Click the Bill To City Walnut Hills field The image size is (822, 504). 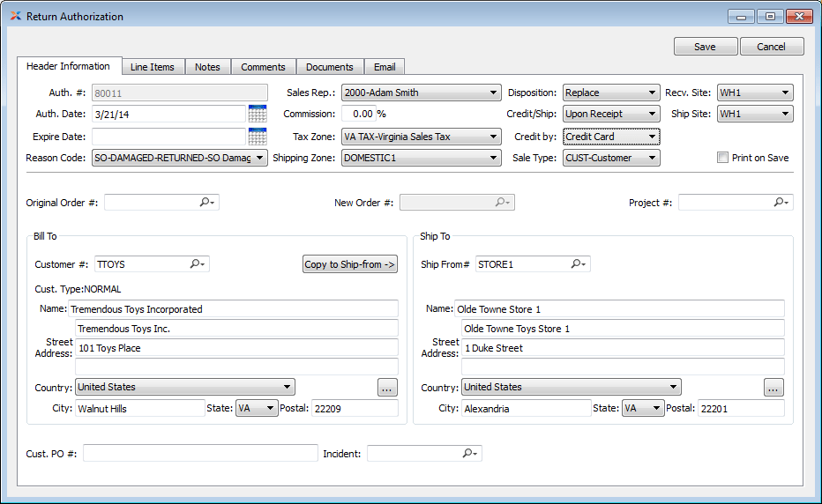point(140,408)
